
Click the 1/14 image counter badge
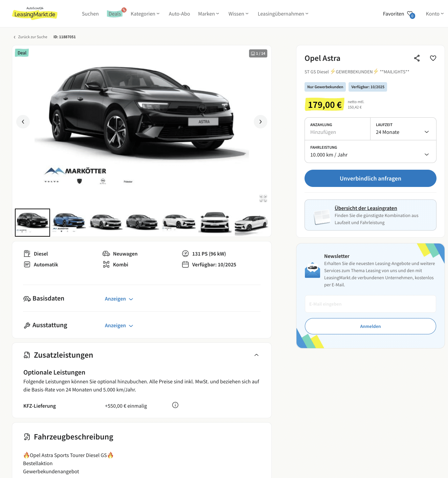pos(258,53)
